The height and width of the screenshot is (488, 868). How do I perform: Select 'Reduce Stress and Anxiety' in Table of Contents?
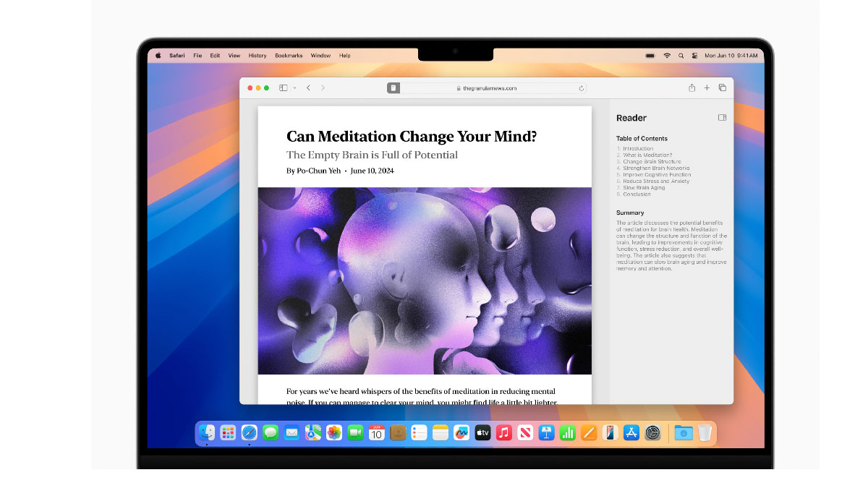point(657,181)
